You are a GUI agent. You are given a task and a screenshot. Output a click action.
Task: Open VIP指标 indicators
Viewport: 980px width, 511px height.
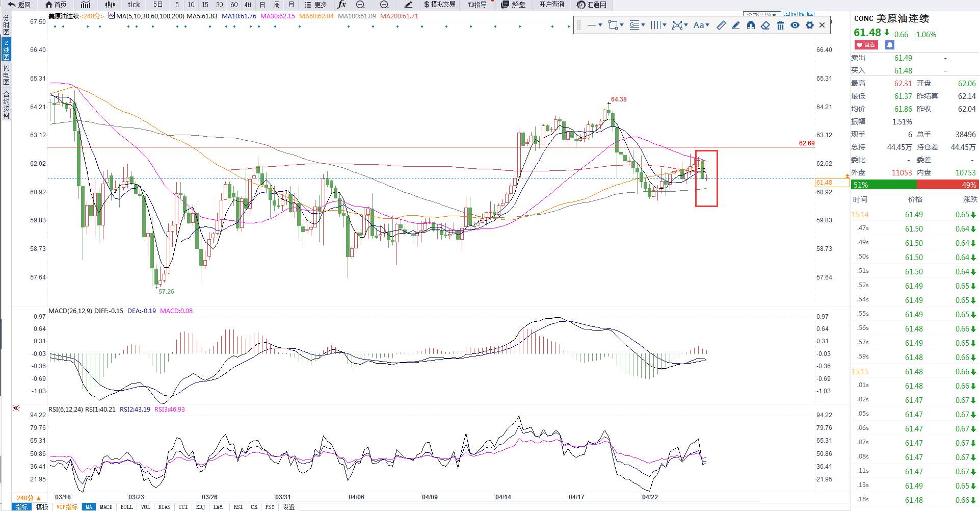point(67,507)
